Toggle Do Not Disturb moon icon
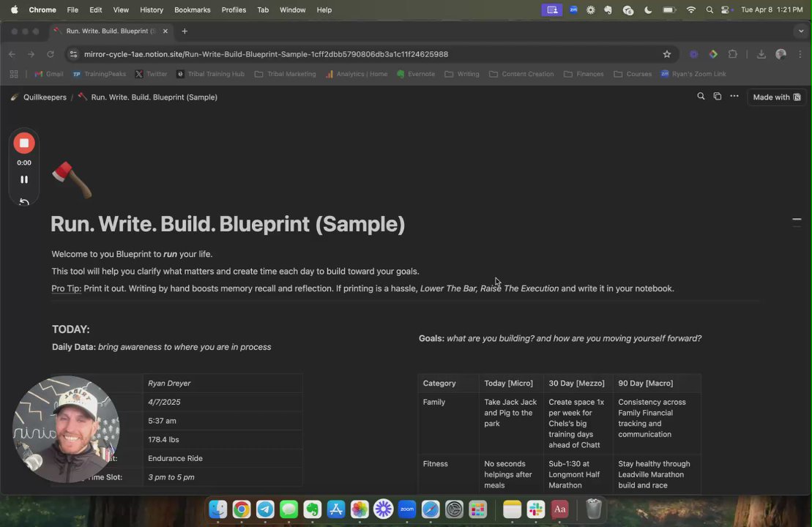The height and width of the screenshot is (527, 812). coord(648,10)
